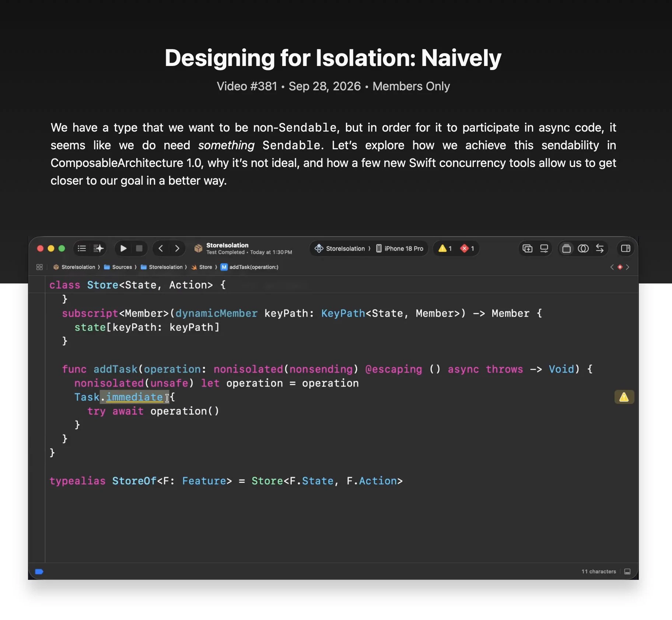Open the StoreIsolation folder breadcrumb
This screenshot has width=672, height=620.
(162, 267)
